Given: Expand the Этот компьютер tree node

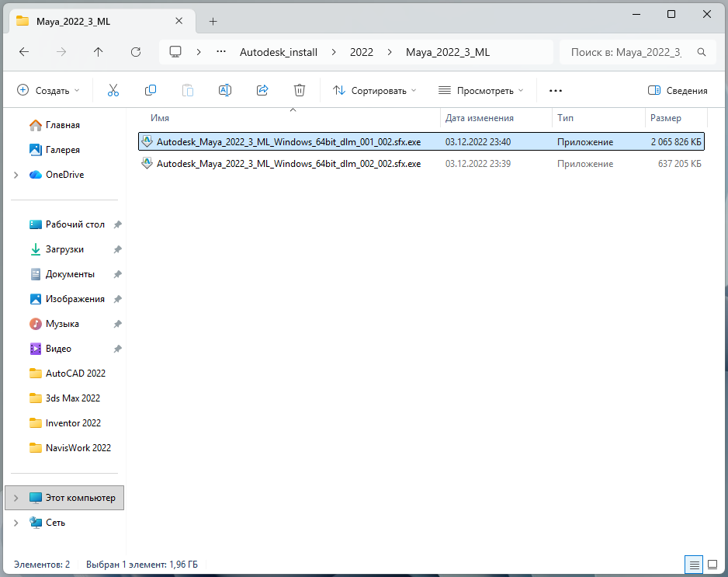Looking at the screenshot, I should [16, 498].
